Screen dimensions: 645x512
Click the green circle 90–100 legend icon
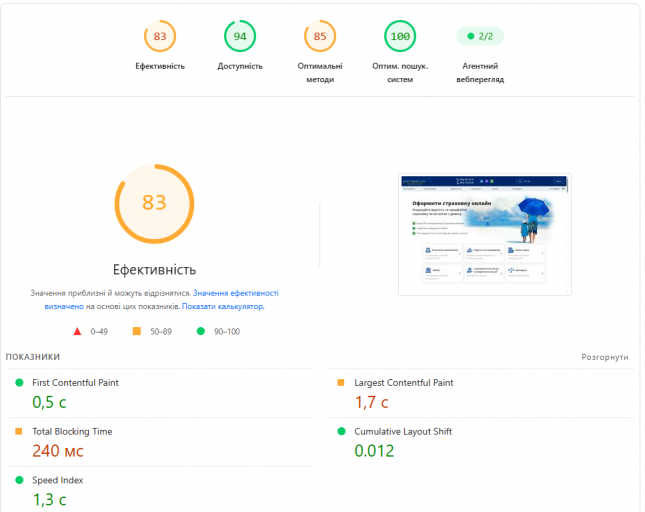201,331
